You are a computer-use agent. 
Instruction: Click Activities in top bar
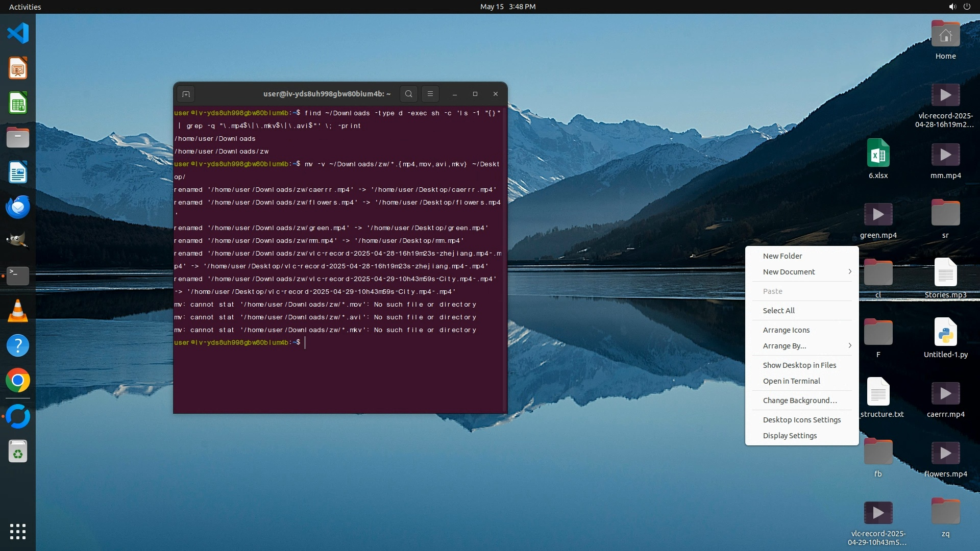tap(25, 7)
